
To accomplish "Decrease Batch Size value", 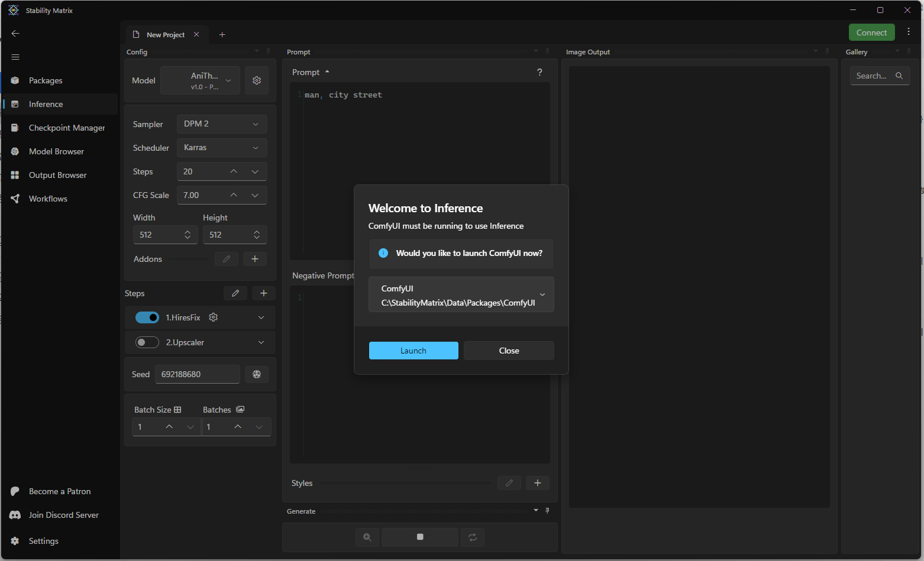I will tap(190, 427).
